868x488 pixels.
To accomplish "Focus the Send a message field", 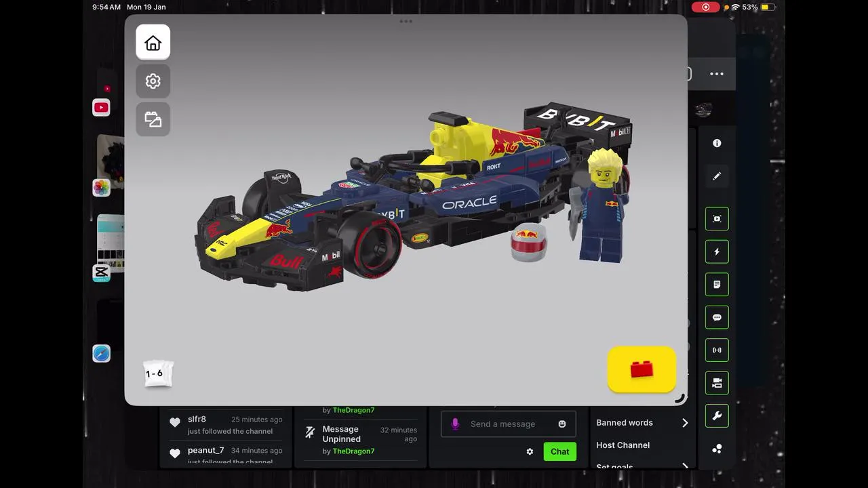I will [x=509, y=424].
